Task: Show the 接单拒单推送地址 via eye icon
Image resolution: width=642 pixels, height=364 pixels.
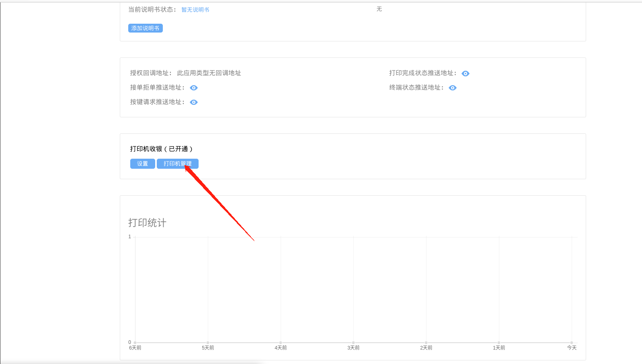Action: (193, 88)
